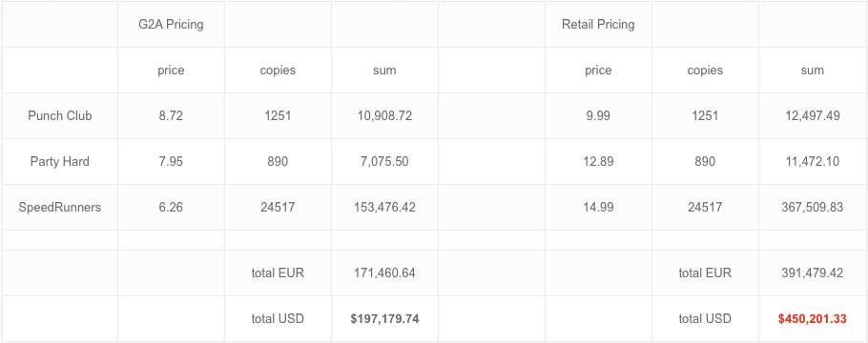Viewport: 868px width, 343px height.
Task: Click the bold $197,179.74 total
Action: click(384, 318)
